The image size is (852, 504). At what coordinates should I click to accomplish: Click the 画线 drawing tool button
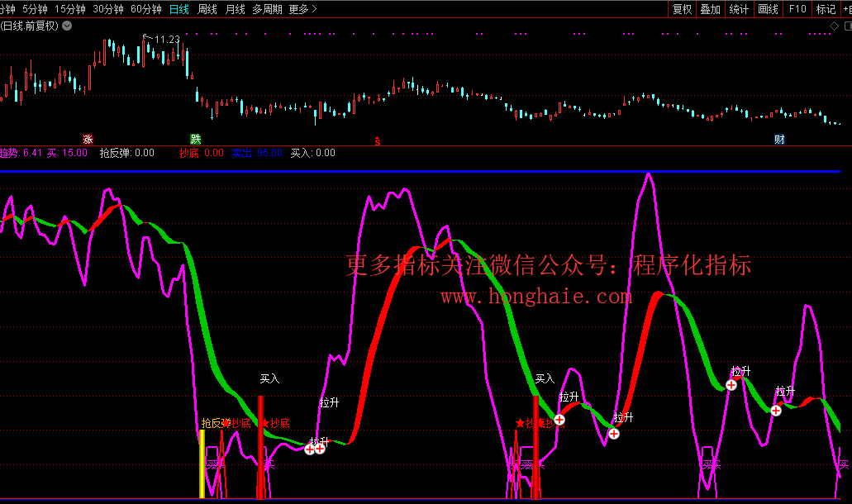pos(769,9)
